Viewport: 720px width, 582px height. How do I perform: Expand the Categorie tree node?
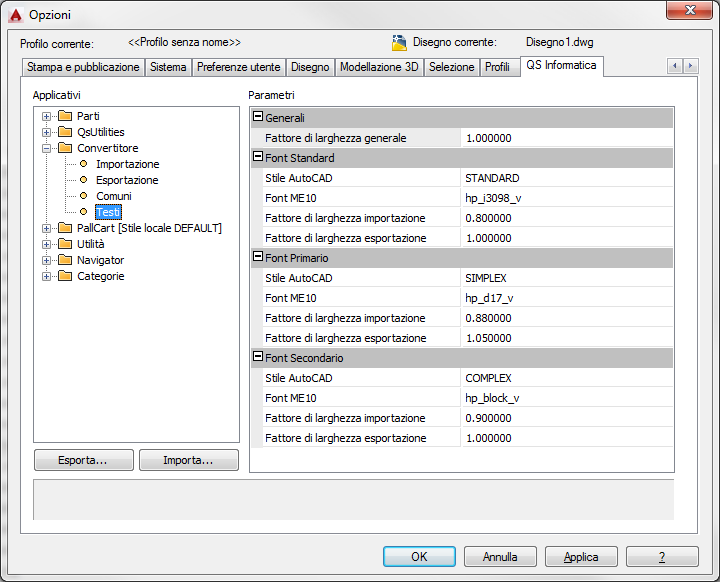pyautogui.click(x=46, y=277)
